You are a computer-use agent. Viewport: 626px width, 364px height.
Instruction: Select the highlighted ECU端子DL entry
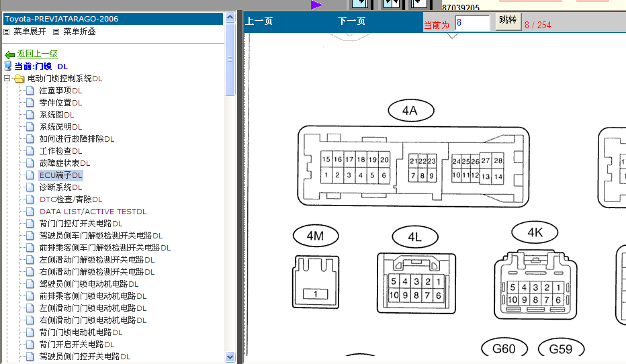click(60, 175)
